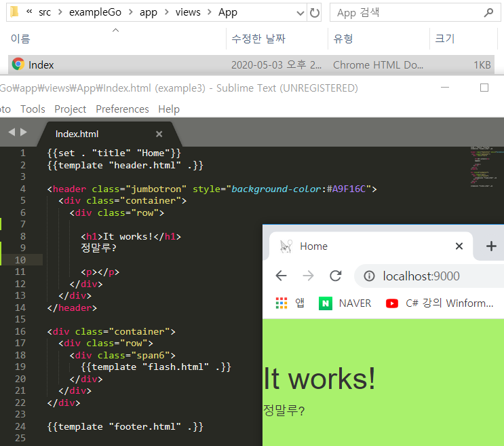Minimize the Sublime Text window
This screenshot has height=446, width=504.
(x=445, y=88)
